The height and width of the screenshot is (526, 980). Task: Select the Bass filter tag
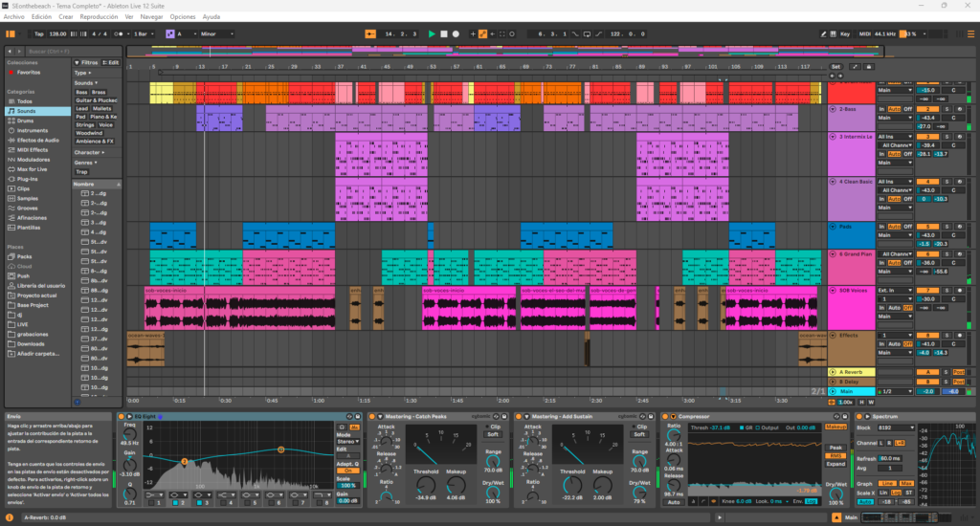pyautogui.click(x=81, y=92)
